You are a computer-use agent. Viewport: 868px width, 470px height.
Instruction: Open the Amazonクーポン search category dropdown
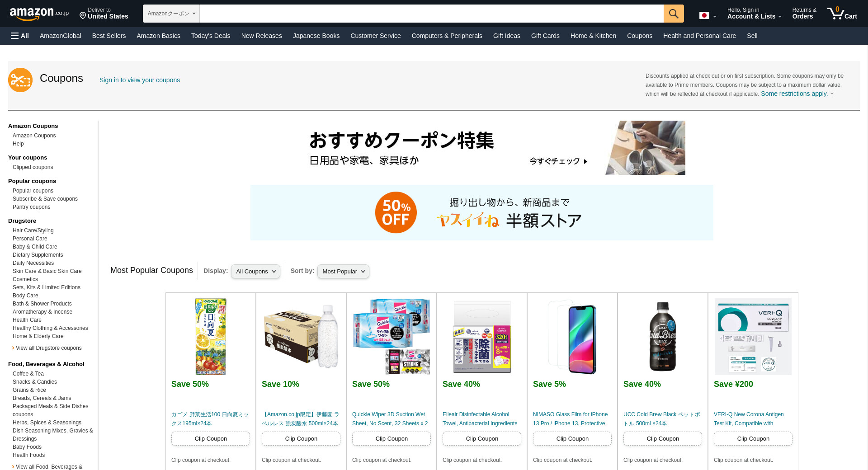[171, 14]
